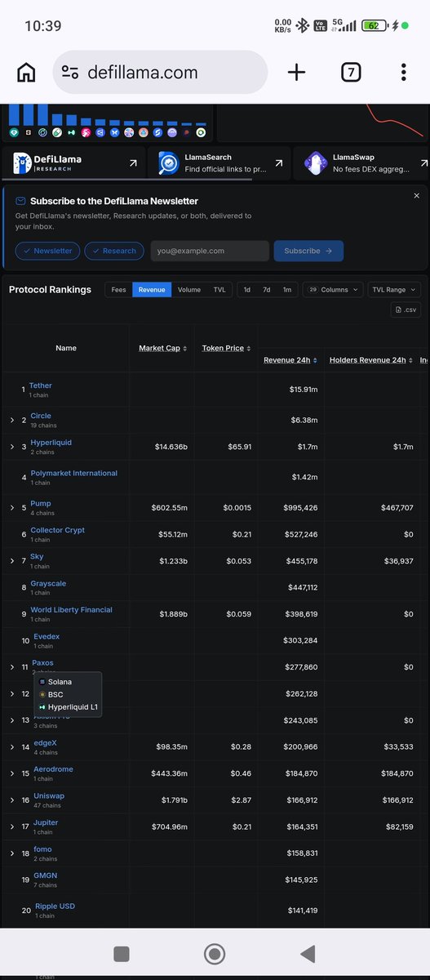Open the TVL Range dropdown
430x980 pixels.
click(x=395, y=289)
